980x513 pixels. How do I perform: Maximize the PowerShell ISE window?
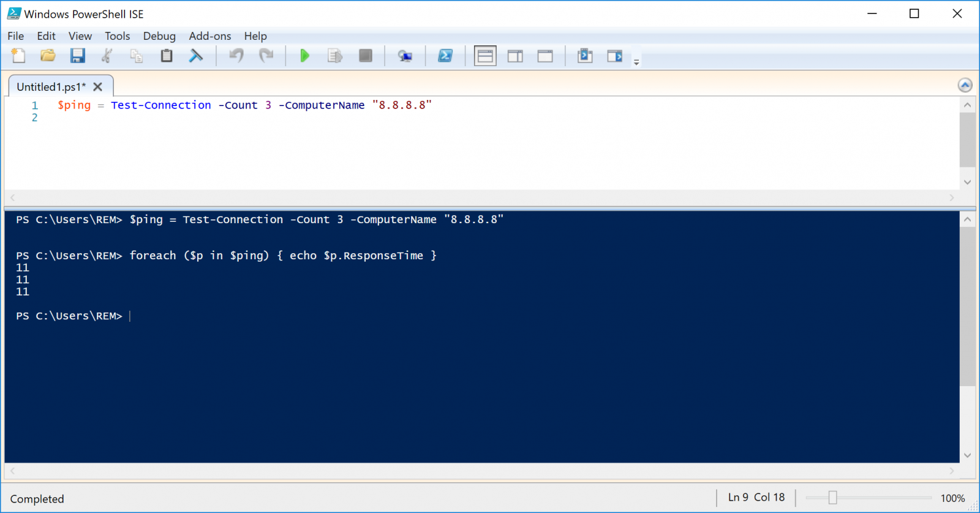point(914,13)
